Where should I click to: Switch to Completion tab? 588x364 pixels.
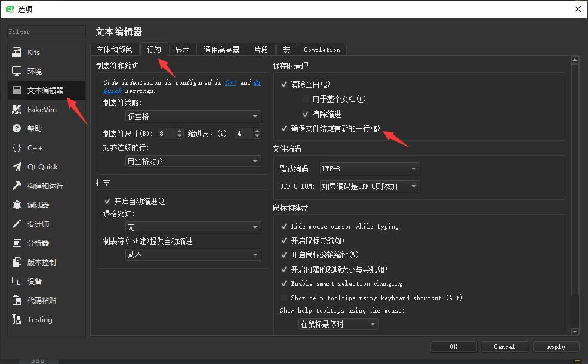322,50
